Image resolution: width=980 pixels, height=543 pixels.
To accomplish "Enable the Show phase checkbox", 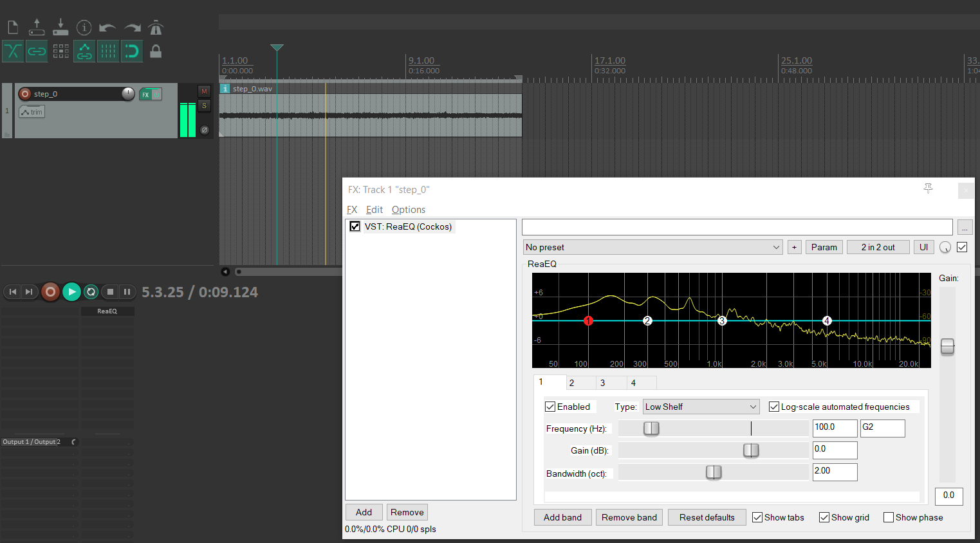I will click(889, 517).
